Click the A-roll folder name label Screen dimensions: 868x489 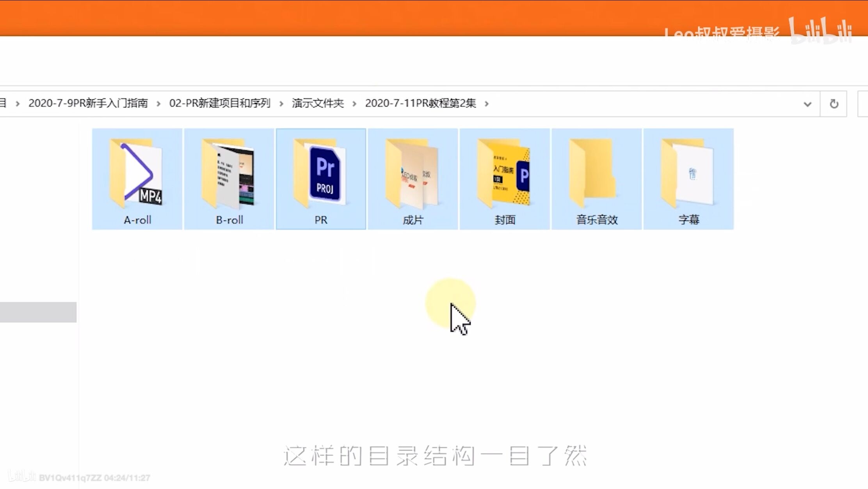click(x=137, y=220)
